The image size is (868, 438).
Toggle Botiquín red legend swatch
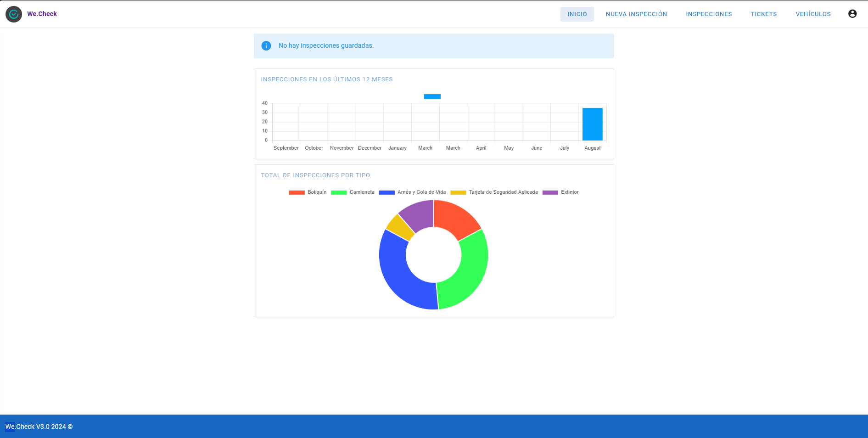point(297,192)
